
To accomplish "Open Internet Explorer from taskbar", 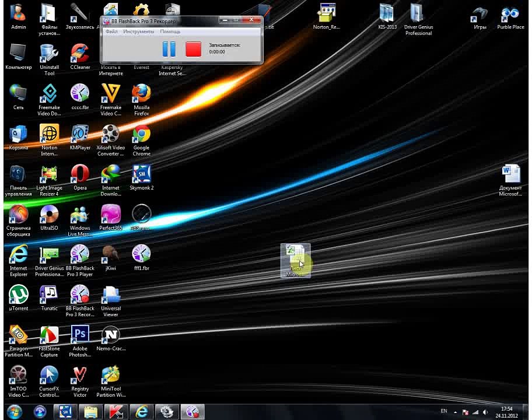I will pos(142,412).
